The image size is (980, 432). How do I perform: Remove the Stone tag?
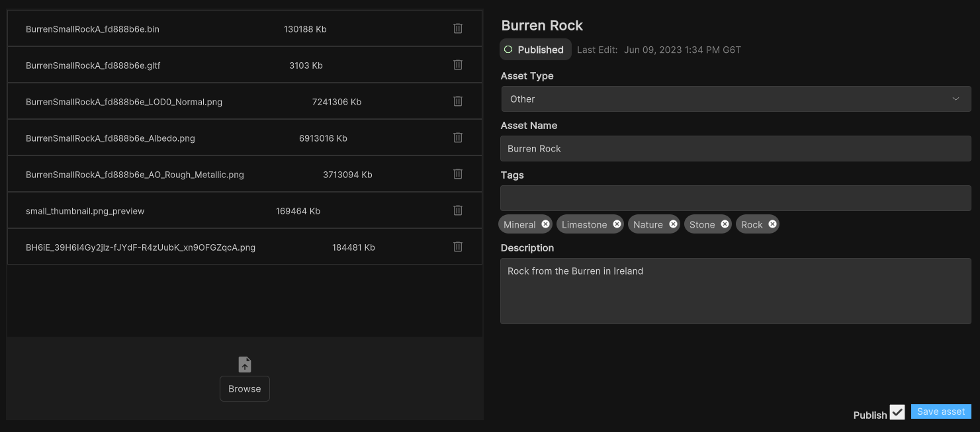pos(725,224)
